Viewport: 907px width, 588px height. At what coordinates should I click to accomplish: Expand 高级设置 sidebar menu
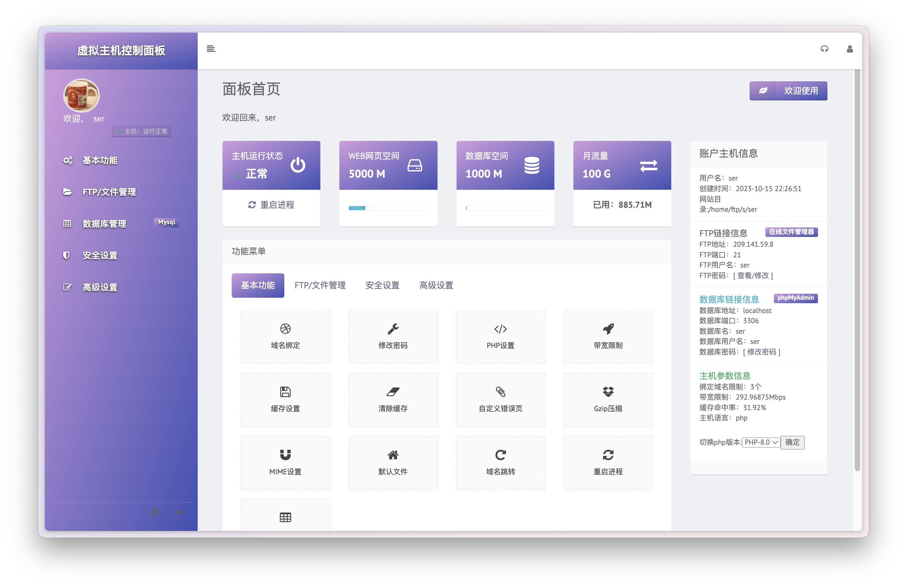[x=100, y=287]
